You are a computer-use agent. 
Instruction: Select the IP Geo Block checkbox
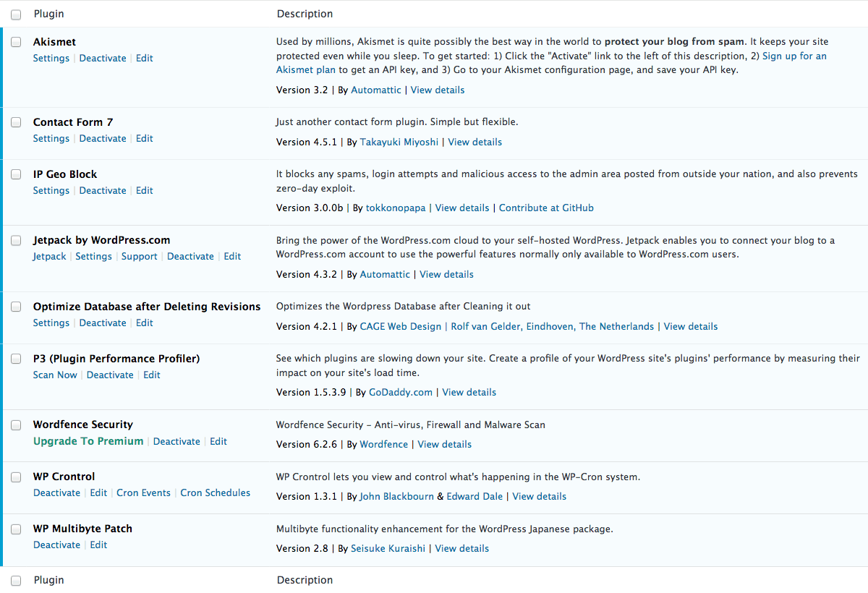click(x=16, y=175)
